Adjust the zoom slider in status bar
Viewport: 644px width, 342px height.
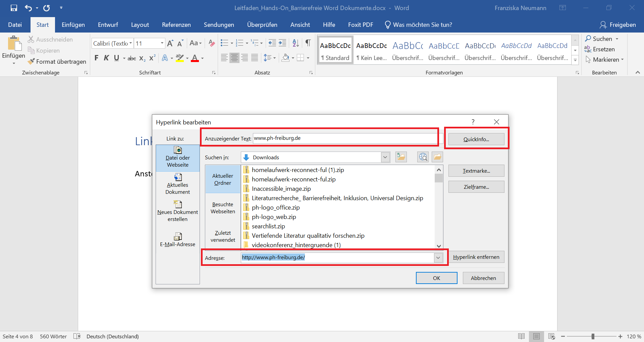592,336
